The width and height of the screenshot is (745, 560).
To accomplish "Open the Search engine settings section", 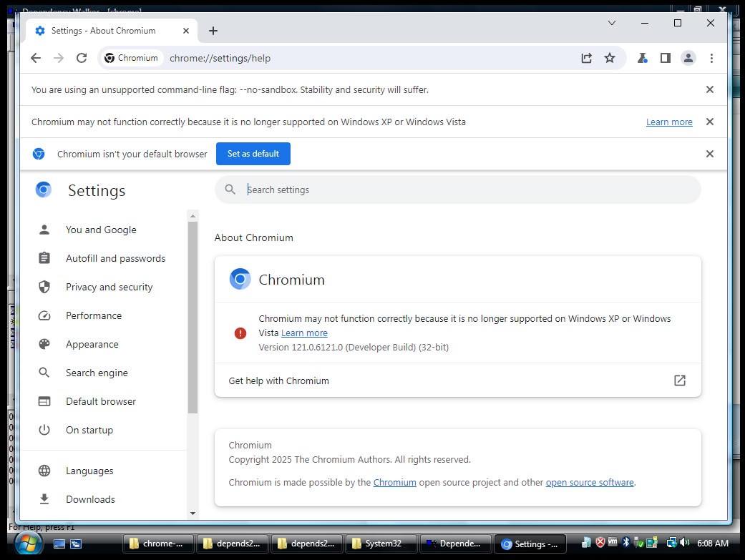I will click(x=97, y=373).
